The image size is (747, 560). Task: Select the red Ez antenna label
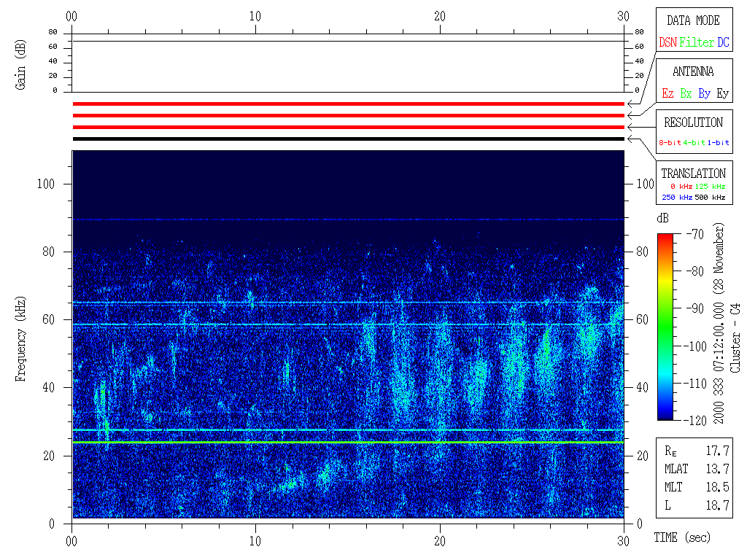tap(667, 94)
